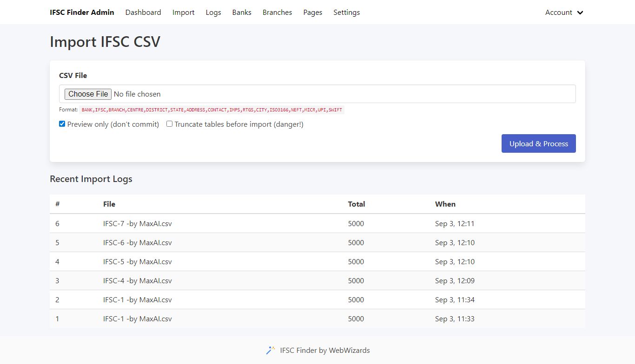The width and height of the screenshot is (635, 364).
Task: Go to Pages in navbar
Action: tap(312, 13)
